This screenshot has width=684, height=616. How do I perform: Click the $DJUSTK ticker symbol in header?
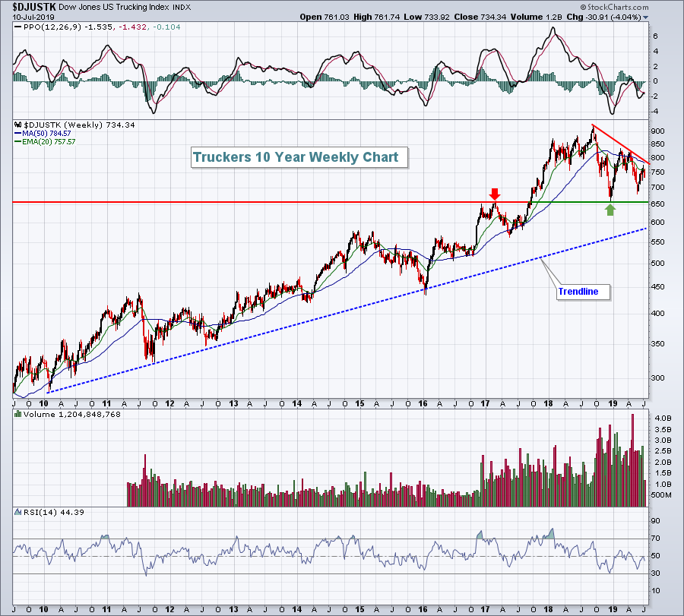tap(34, 7)
